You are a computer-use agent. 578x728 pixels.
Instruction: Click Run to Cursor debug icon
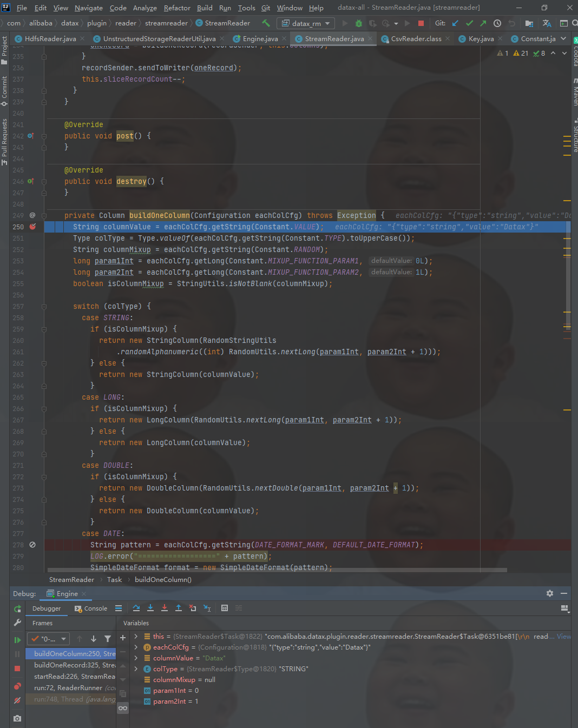tap(207, 608)
